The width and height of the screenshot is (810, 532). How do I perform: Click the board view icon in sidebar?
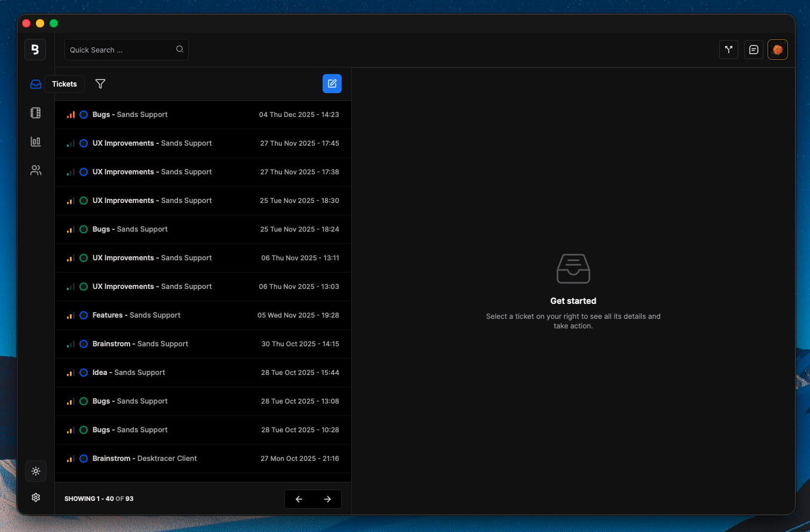tap(36, 113)
